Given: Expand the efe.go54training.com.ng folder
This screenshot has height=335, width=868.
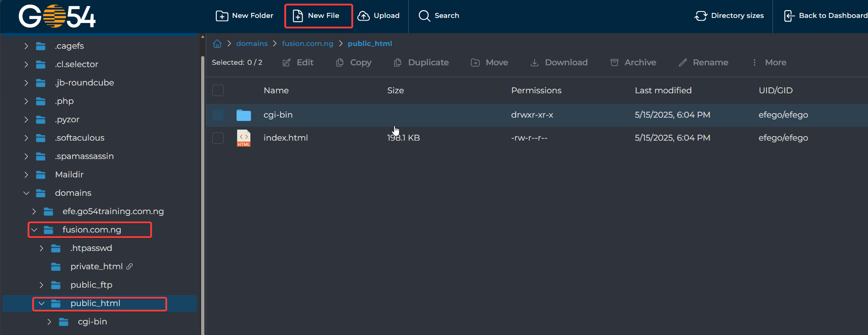Looking at the screenshot, I should click(x=34, y=211).
